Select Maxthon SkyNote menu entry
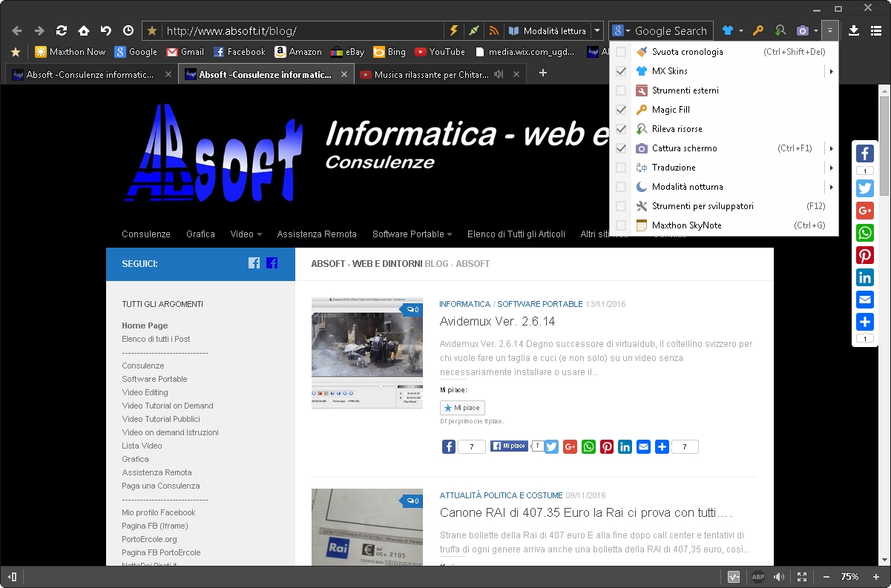 (723, 225)
